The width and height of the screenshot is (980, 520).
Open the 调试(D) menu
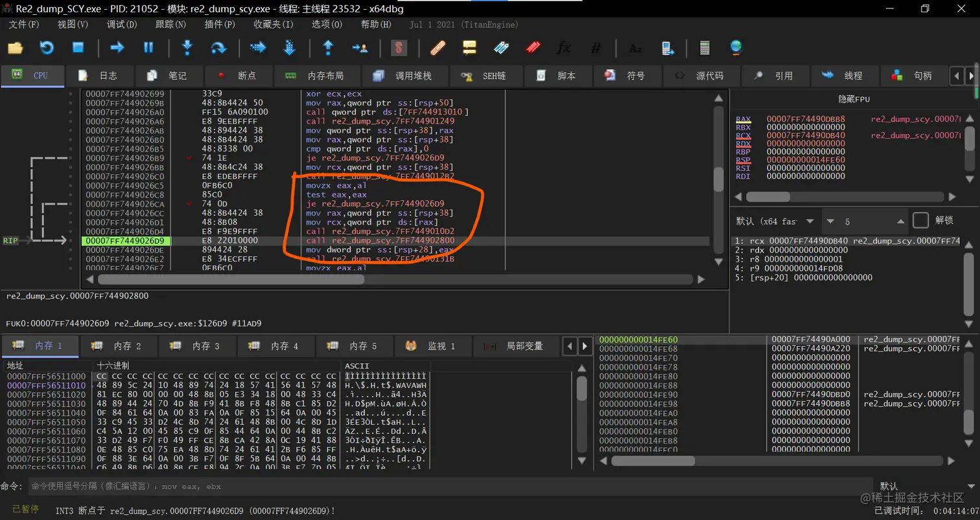click(122, 25)
